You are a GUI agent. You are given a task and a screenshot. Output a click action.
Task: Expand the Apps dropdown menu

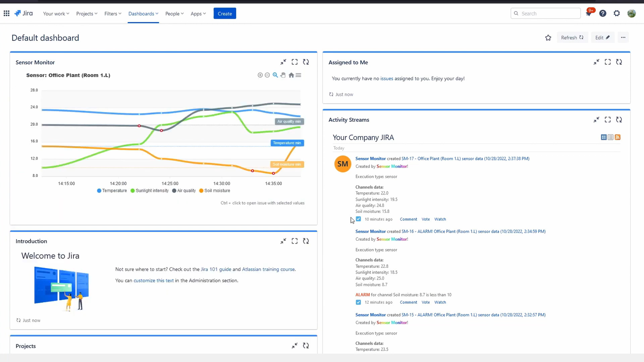coord(198,13)
